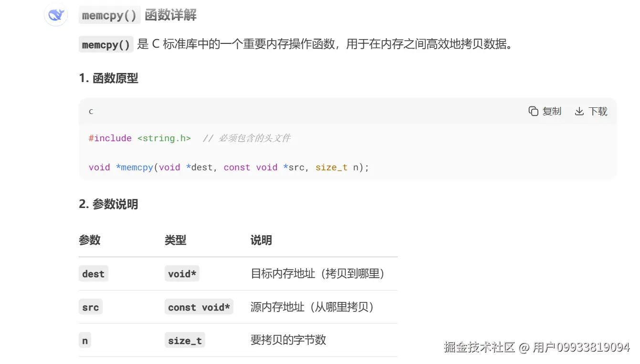Click the src parameter cell
Viewport: 640px width, 364px height.
pyautogui.click(x=91, y=307)
